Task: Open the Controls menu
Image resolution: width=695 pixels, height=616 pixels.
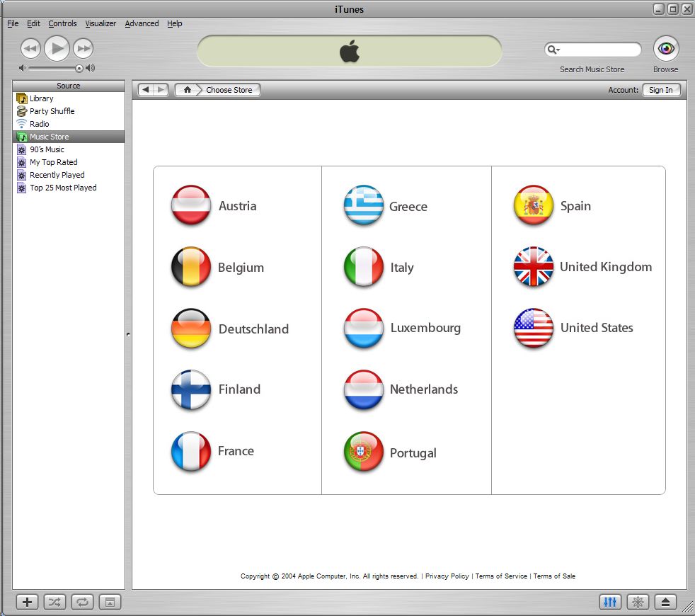Action: (x=62, y=23)
